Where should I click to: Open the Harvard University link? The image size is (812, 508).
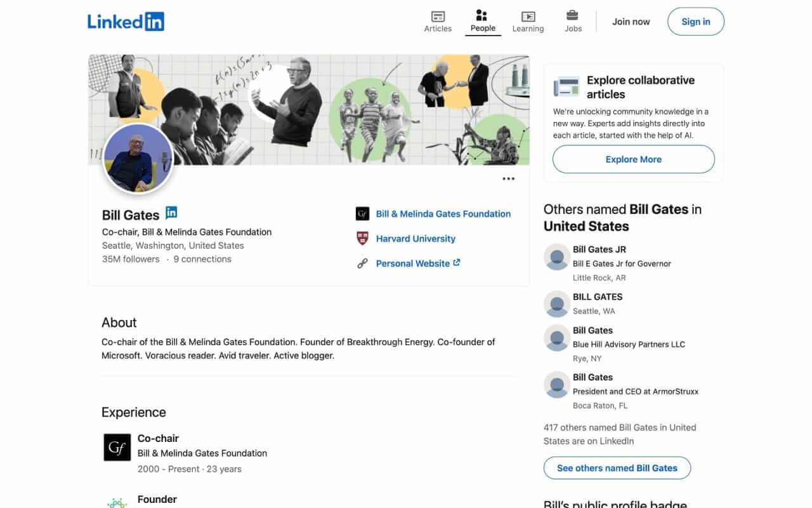(x=416, y=239)
